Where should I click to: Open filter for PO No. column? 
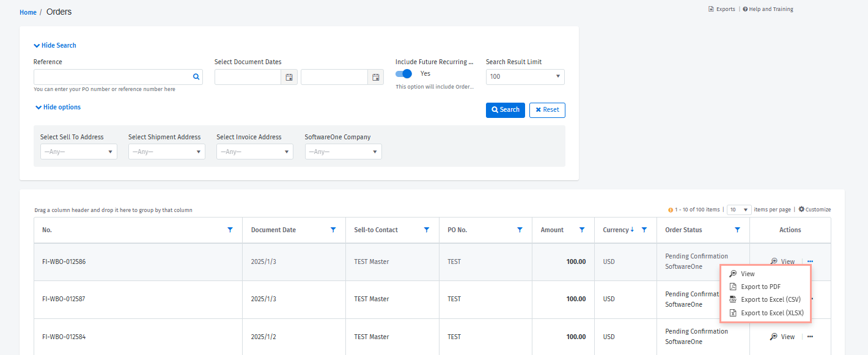[520, 230]
